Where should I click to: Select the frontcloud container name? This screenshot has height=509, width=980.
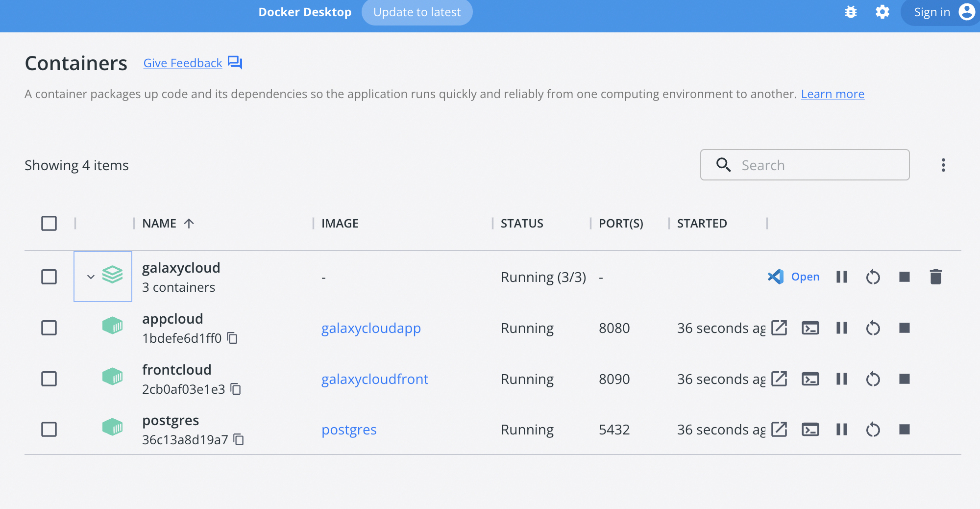pos(177,370)
